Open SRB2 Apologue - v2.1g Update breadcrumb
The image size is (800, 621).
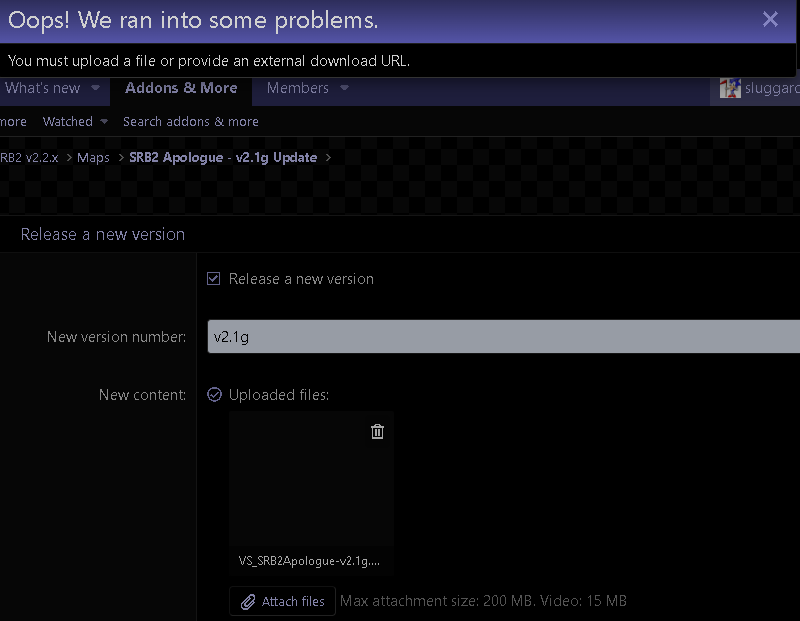(223, 157)
